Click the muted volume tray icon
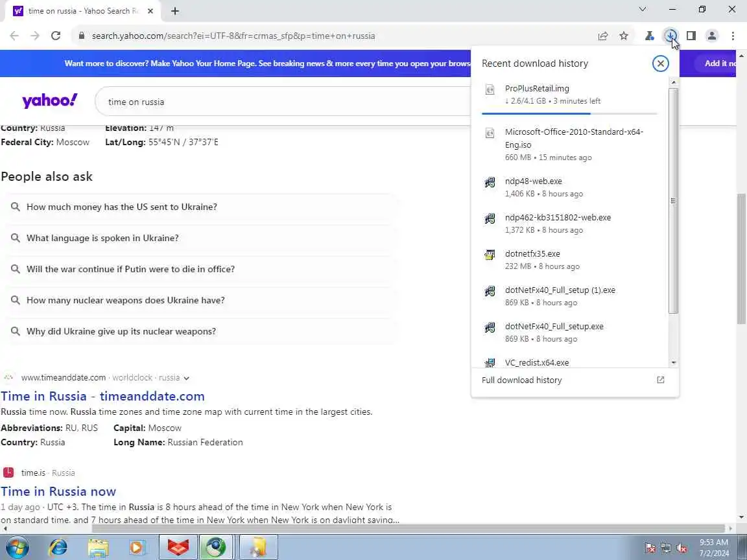The image size is (747, 560). 682,548
